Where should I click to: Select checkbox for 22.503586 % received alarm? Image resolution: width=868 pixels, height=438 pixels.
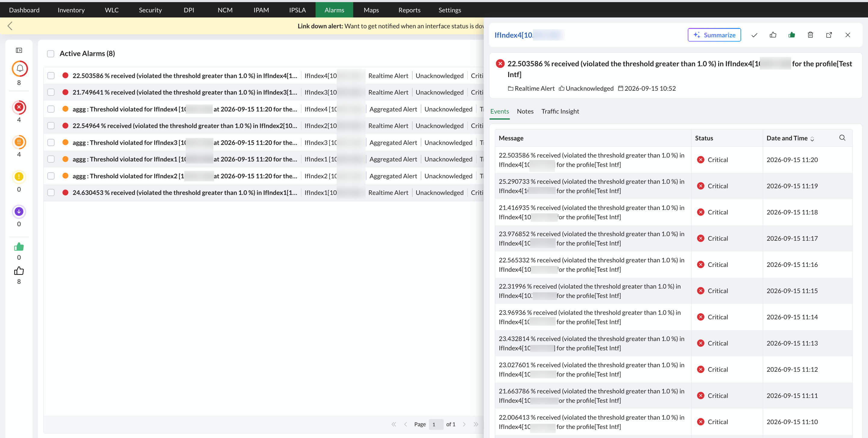pyautogui.click(x=51, y=76)
